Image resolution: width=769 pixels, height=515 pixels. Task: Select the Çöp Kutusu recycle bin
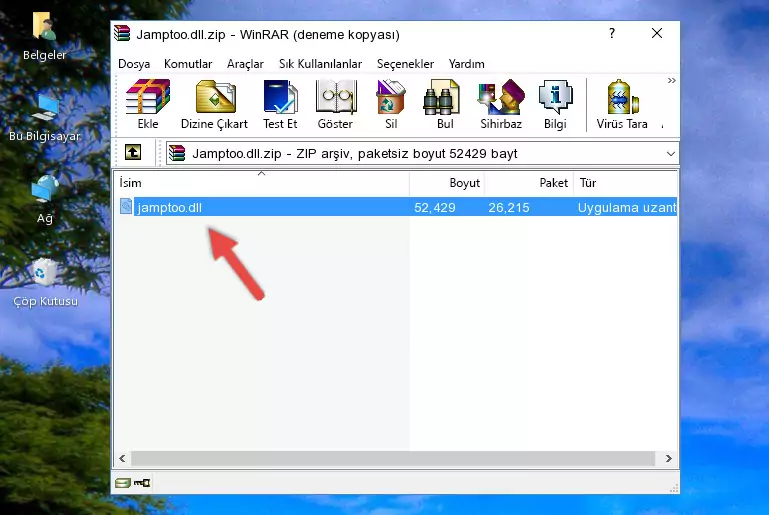[45, 283]
